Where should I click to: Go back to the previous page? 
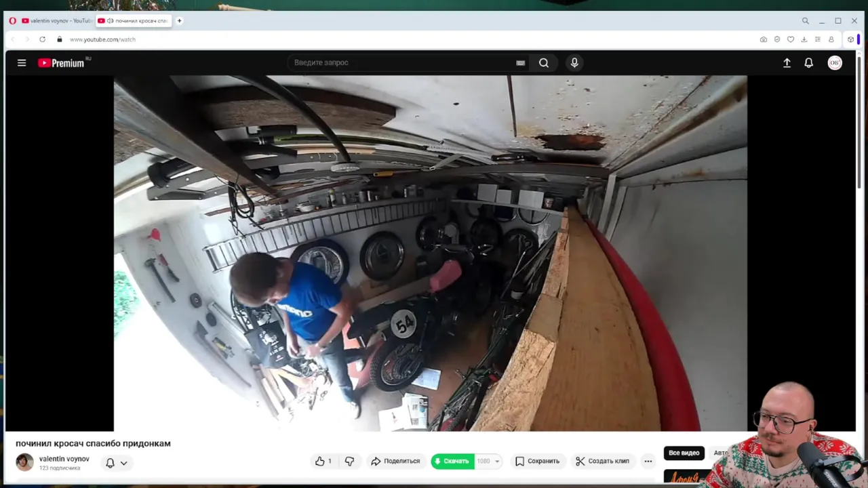coord(12,39)
